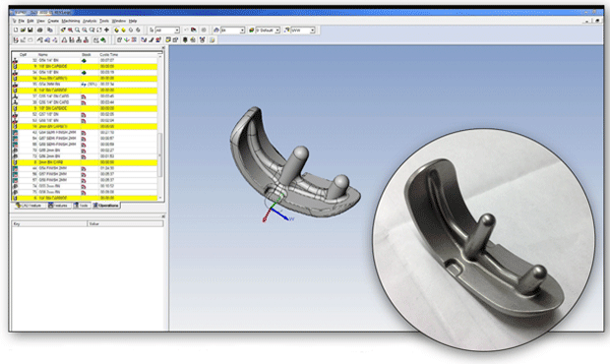The height and width of the screenshot is (364, 610).
Task: Open the Tools menu in menu bar
Action: tap(104, 21)
